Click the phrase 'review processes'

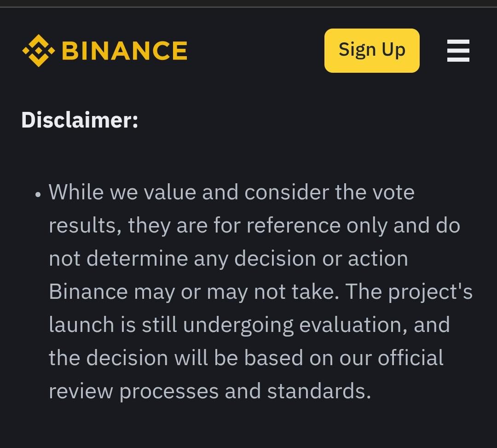134,391
